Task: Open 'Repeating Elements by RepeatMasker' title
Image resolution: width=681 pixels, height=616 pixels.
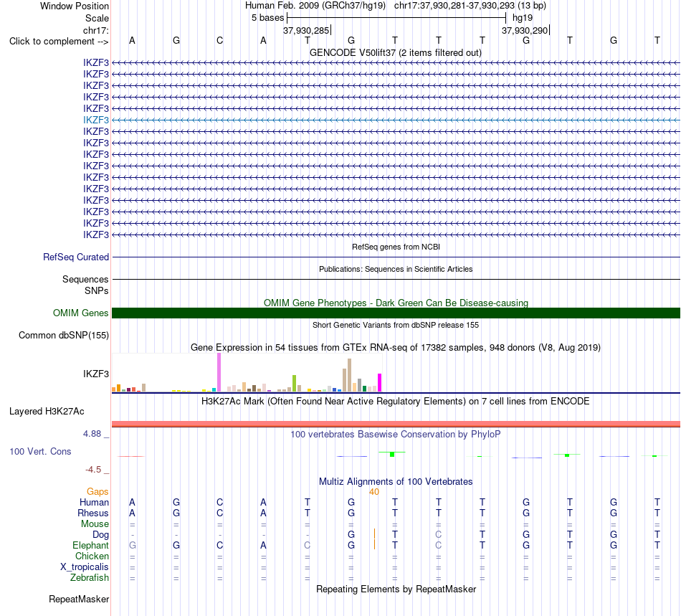Action: (x=396, y=589)
